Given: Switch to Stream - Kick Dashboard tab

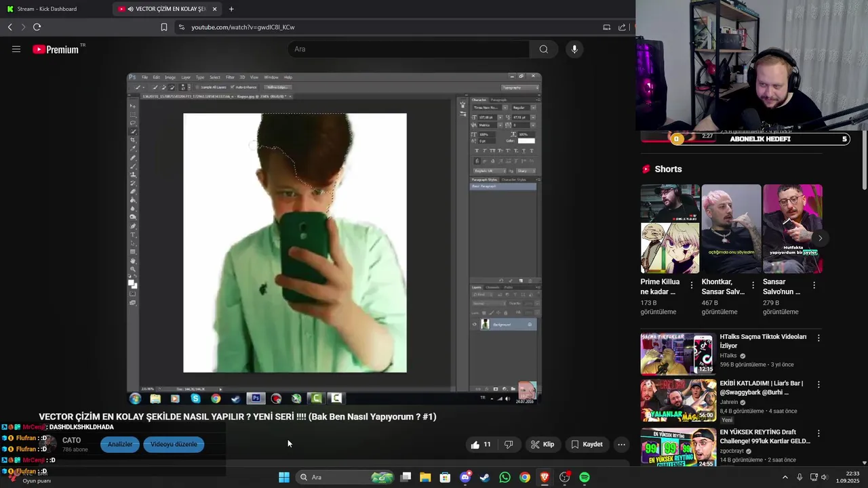Looking at the screenshot, I should pyautogui.click(x=47, y=9).
